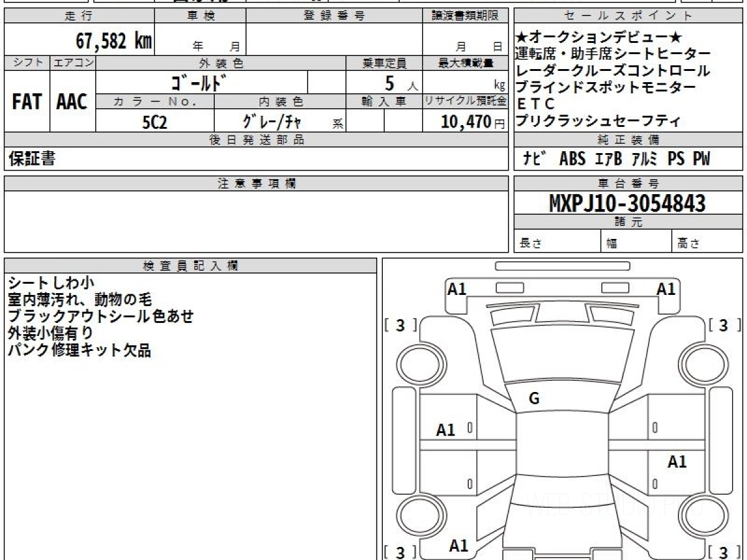The image size is (747, 560).
Task: Select the A1 mark at diagram's top-left corner
Action: pyautogui.click(x=458, y=289)
